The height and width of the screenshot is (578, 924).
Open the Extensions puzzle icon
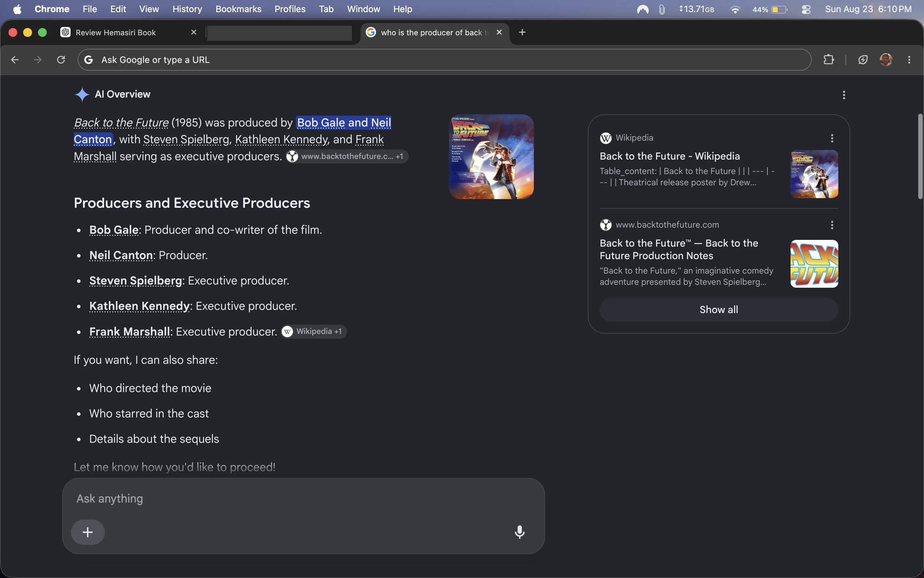828,60
